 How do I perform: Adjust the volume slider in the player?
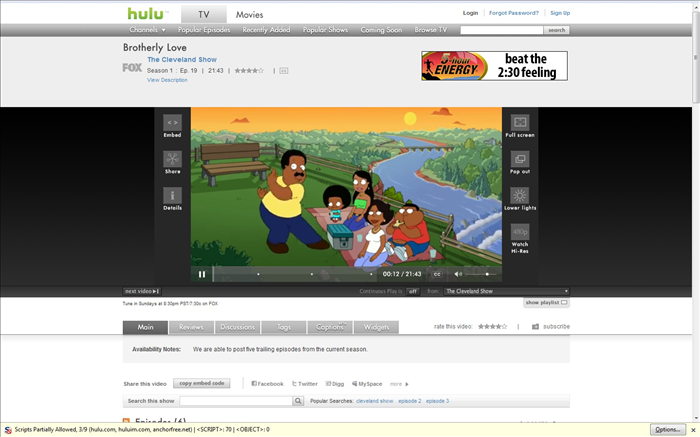(x=481, y=274)
